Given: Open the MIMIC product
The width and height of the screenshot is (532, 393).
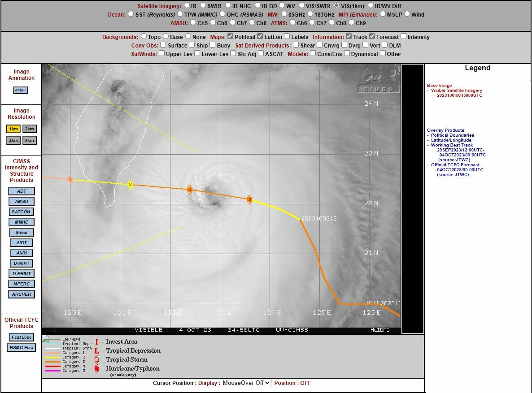Looking at the screenshot, I should pos(22,222).
